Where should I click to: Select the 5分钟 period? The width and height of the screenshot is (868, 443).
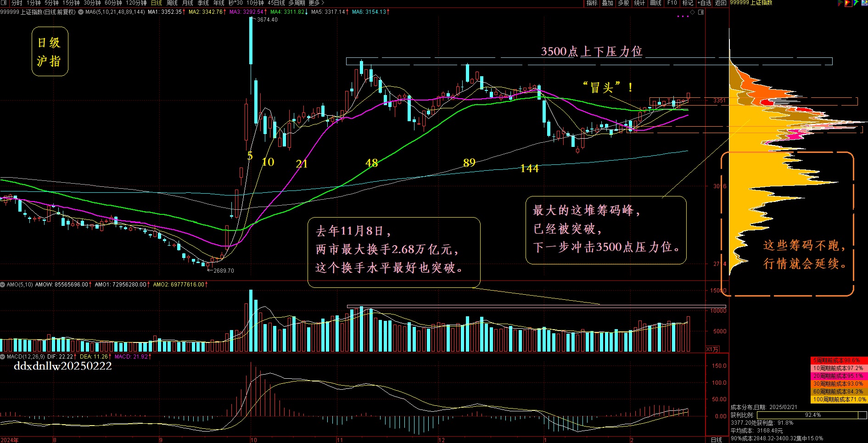(51, 3)
